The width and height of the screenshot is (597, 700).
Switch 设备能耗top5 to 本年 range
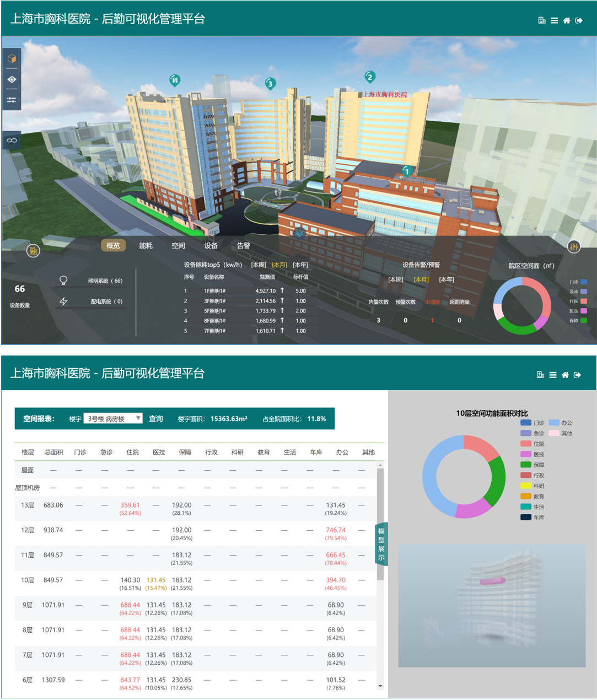(x=300, y=265)
